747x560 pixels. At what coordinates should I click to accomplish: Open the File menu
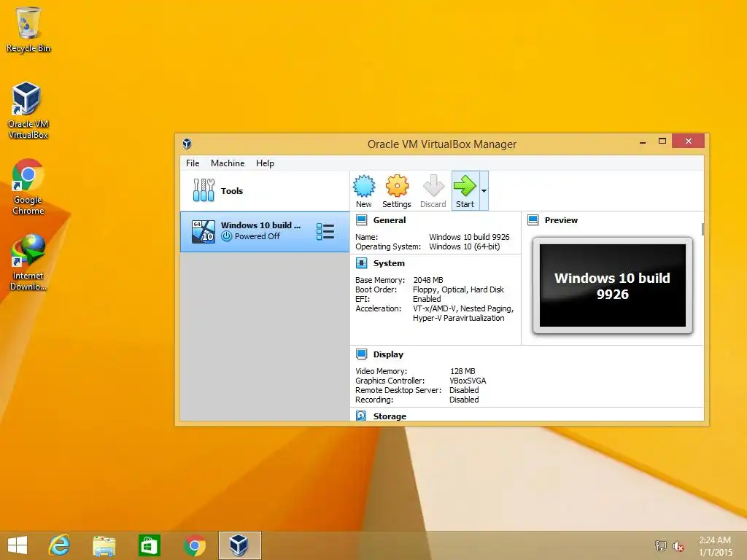point(193,163)
